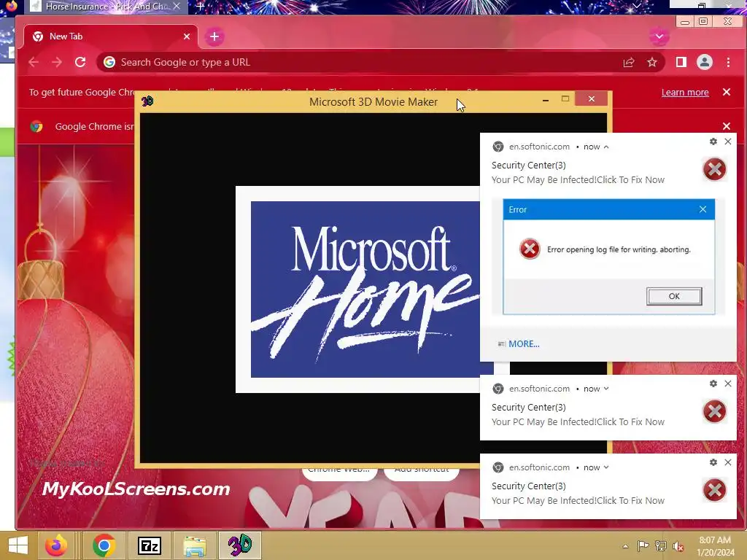Click the red X icon in second notification
The image size is (747, 560).
715,411
